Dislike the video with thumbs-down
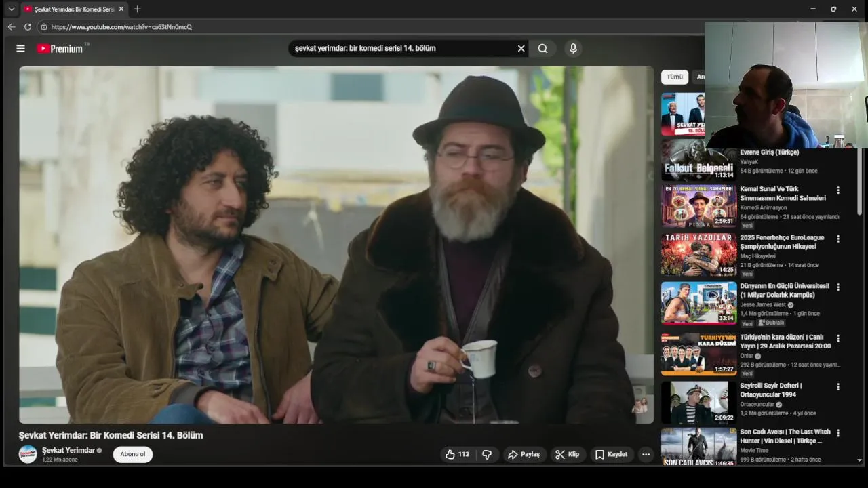Image resolution: width=868 pixels, height=488 pixels. click(x=487, y=454)
